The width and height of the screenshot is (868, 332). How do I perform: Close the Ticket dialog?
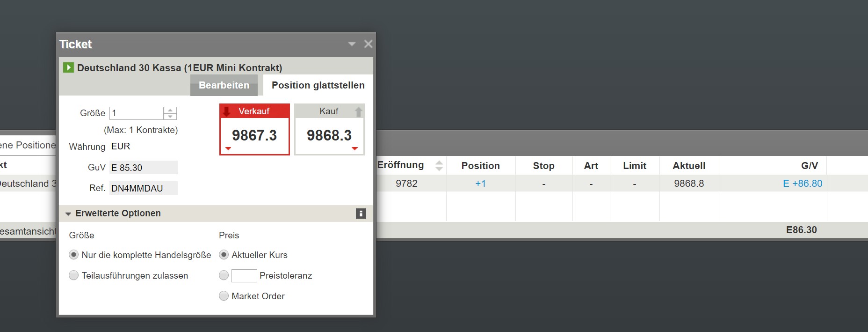(x=369, y=44)
